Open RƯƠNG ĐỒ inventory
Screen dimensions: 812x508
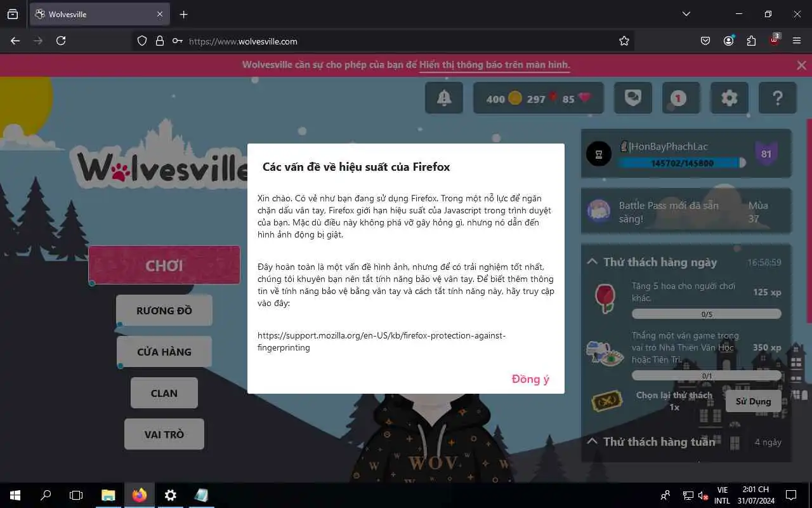click(x=164, y=311)
